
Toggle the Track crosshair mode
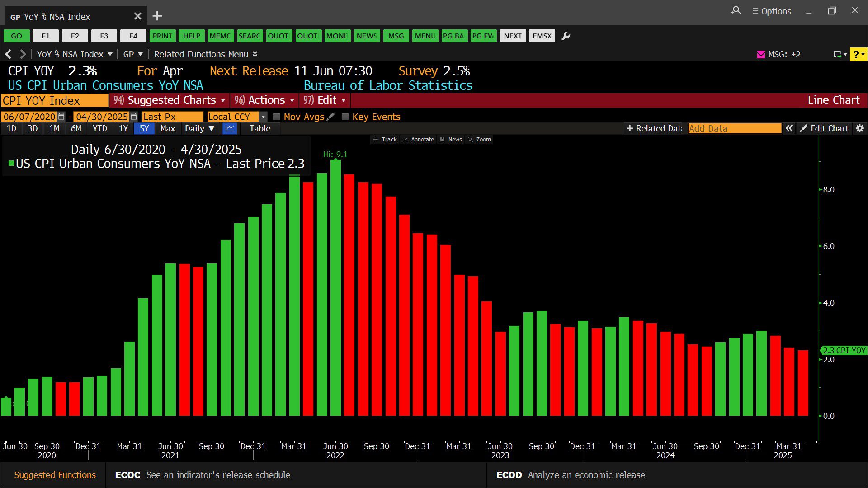click(385, 139)
